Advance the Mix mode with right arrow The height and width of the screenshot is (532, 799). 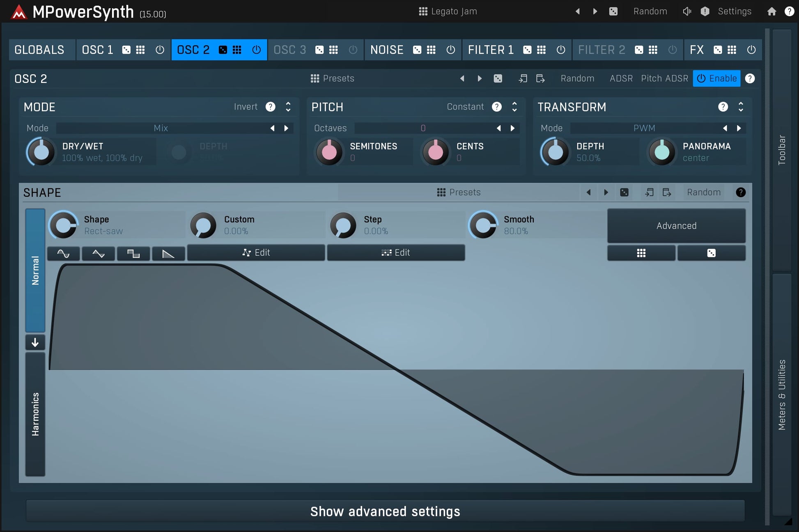286,128
